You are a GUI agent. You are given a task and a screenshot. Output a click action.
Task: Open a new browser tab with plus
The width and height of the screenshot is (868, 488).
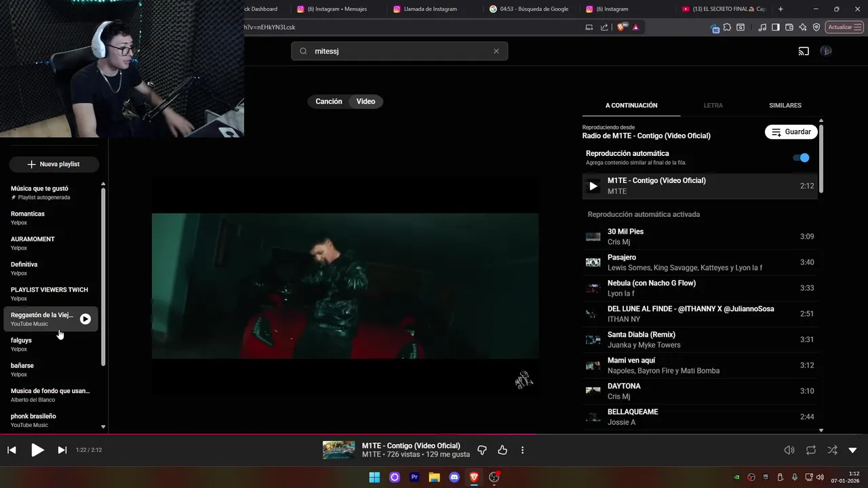pos(781,9)
